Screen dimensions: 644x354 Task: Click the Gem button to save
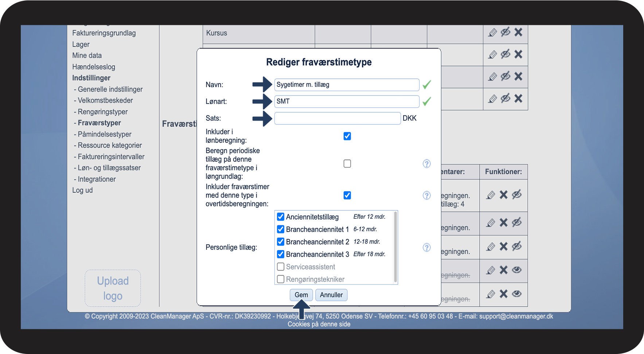click(301, 295)
